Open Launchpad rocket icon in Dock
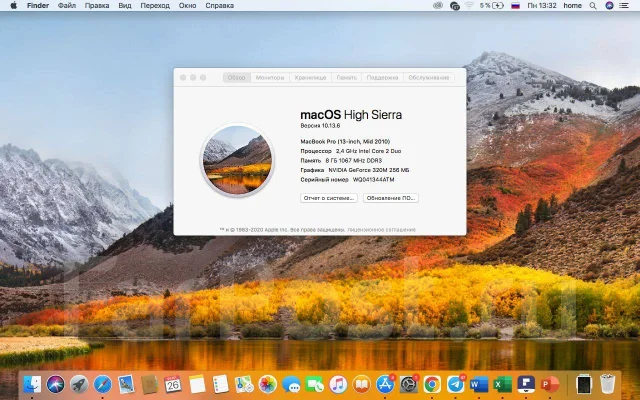The width and height of the screenshot is (640, 400). click(79, 384)
